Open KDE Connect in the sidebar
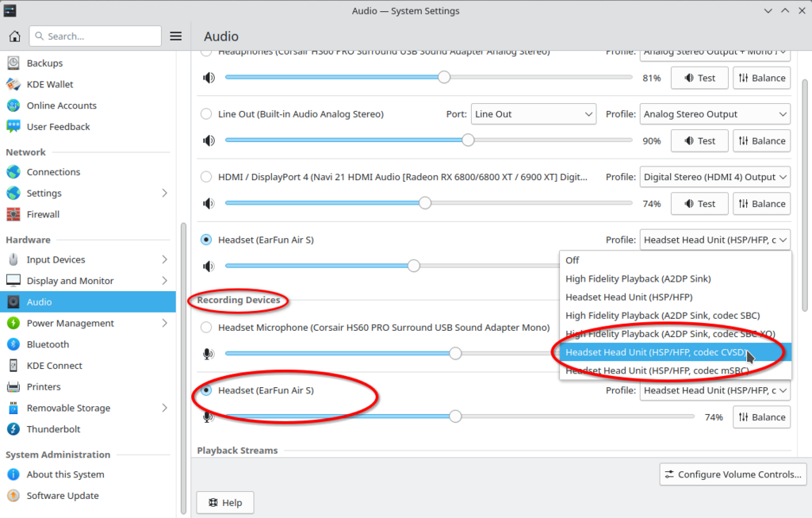This screenshot has height=518, width=812. coord(54,366)
